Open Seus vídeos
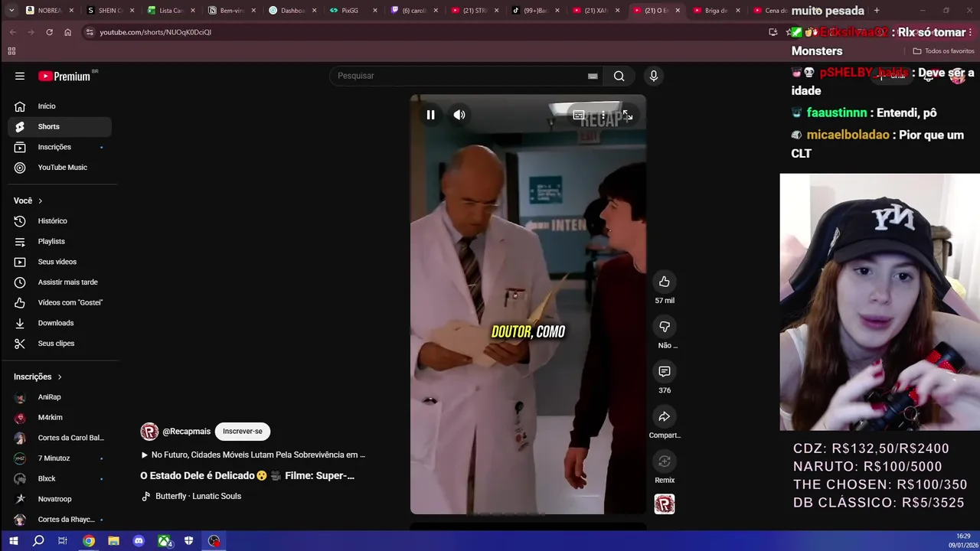 (x=60, y=262)
